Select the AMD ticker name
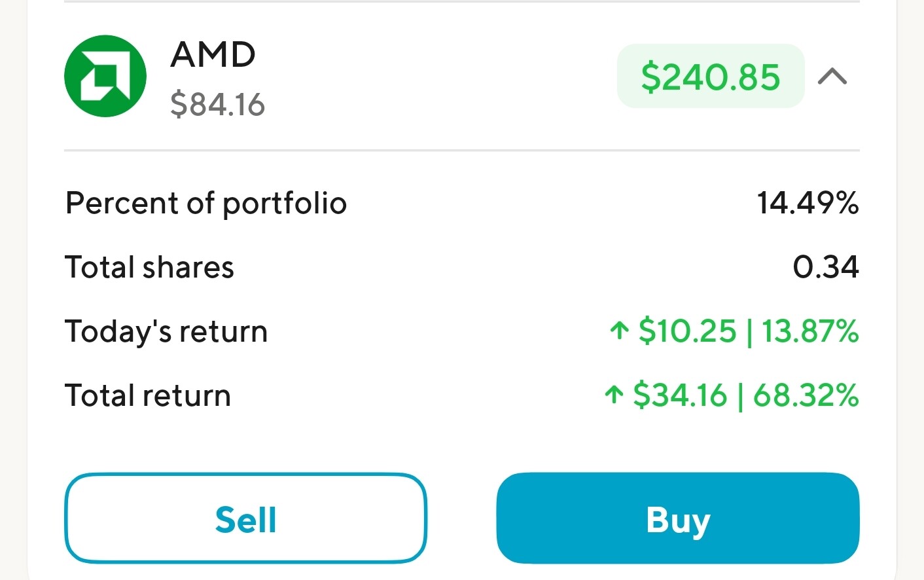 point(213,54)
